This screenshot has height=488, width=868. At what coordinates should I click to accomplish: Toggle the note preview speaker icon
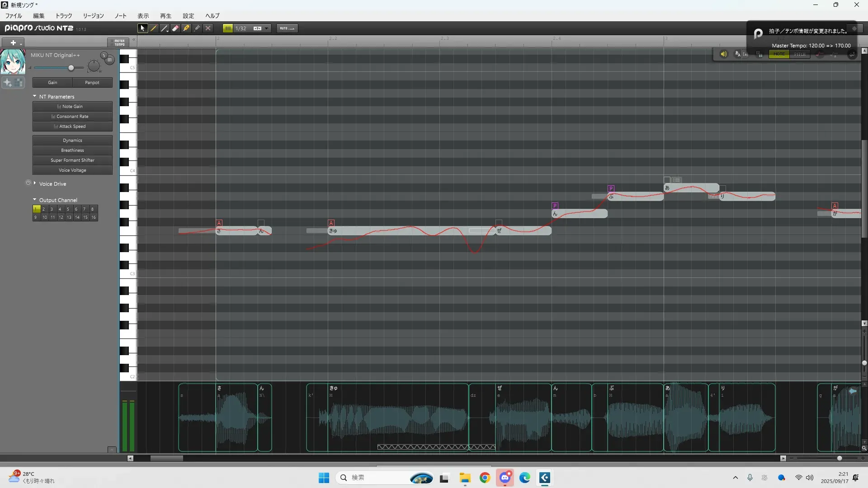[x=723, y=54]
